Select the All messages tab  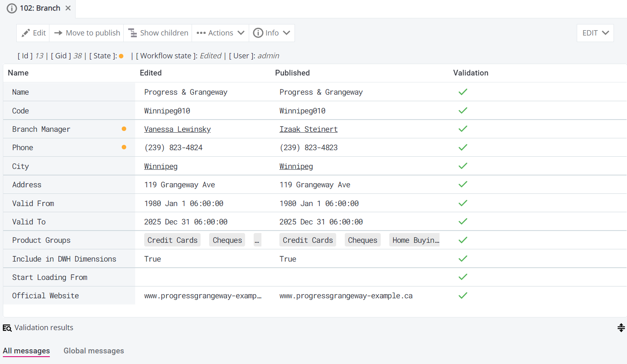click(x=26, y=351)
